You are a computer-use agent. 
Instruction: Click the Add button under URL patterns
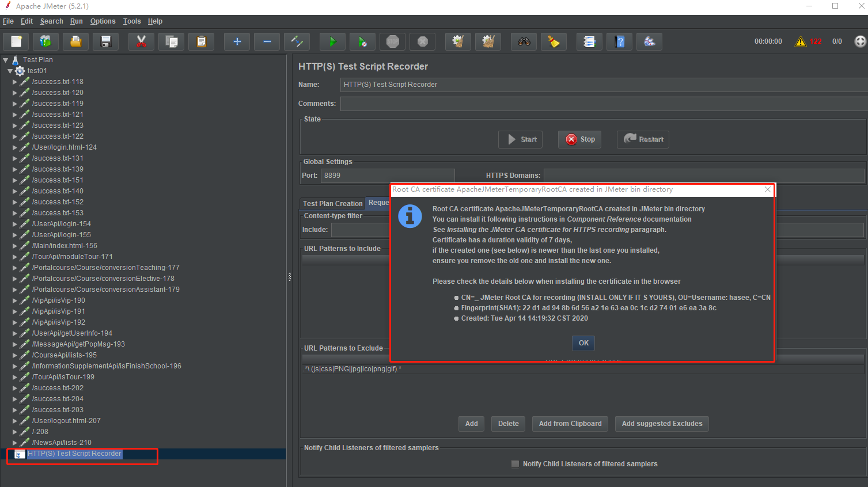click(x=472, y=424)
